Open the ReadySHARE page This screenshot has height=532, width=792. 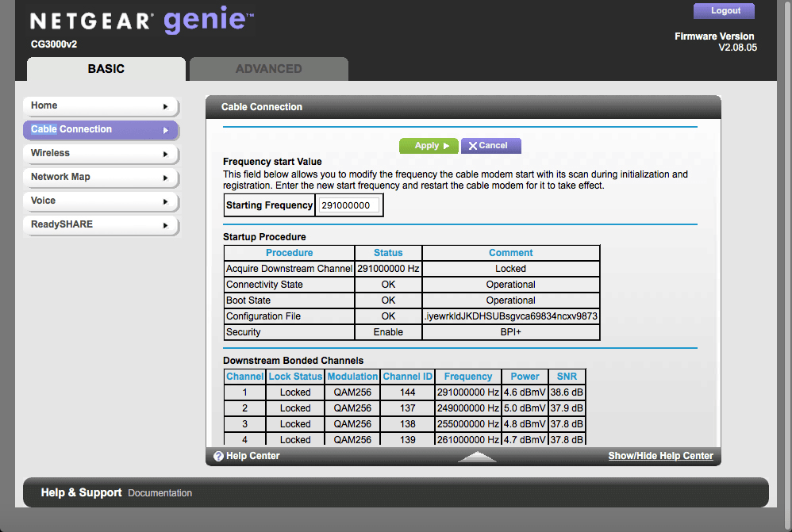(101, 224)
